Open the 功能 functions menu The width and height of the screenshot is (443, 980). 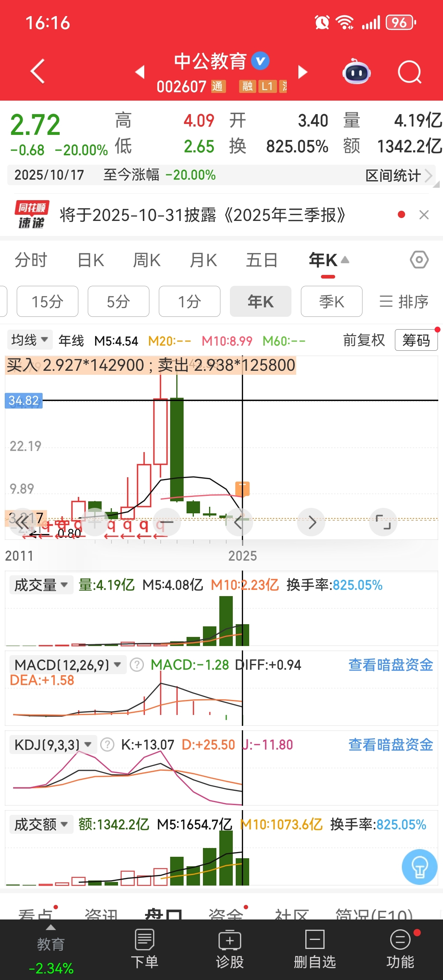[400, 949]
